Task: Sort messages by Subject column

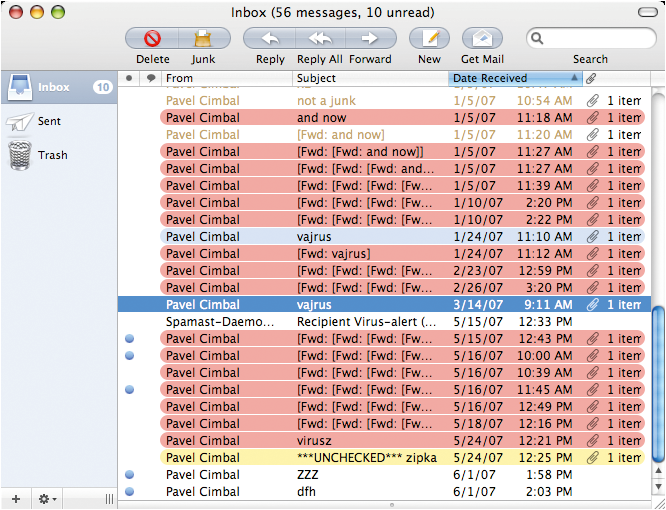Action: pos(370,78)
